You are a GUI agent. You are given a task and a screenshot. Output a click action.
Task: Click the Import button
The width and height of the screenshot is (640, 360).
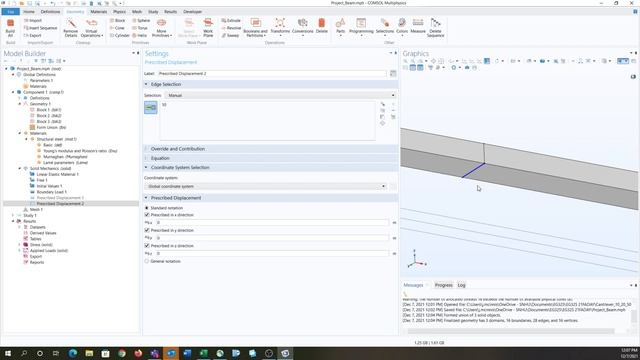pos(33,20)
